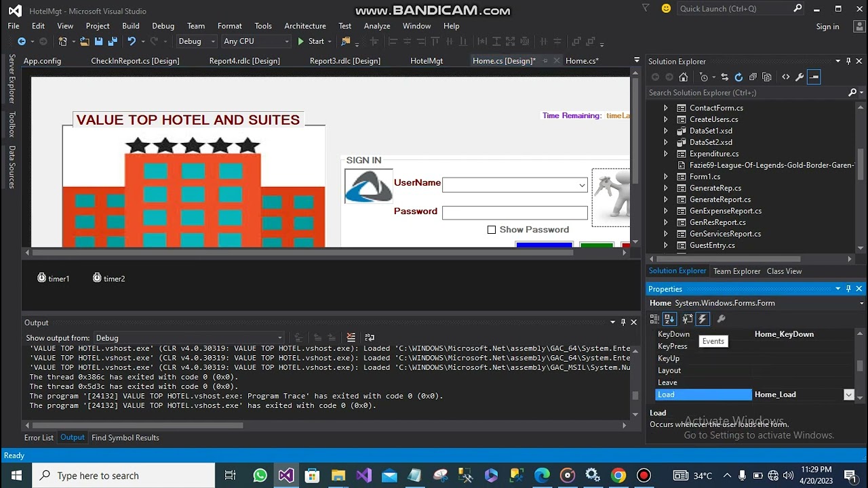Click the Properties page icon

point(687,319)
